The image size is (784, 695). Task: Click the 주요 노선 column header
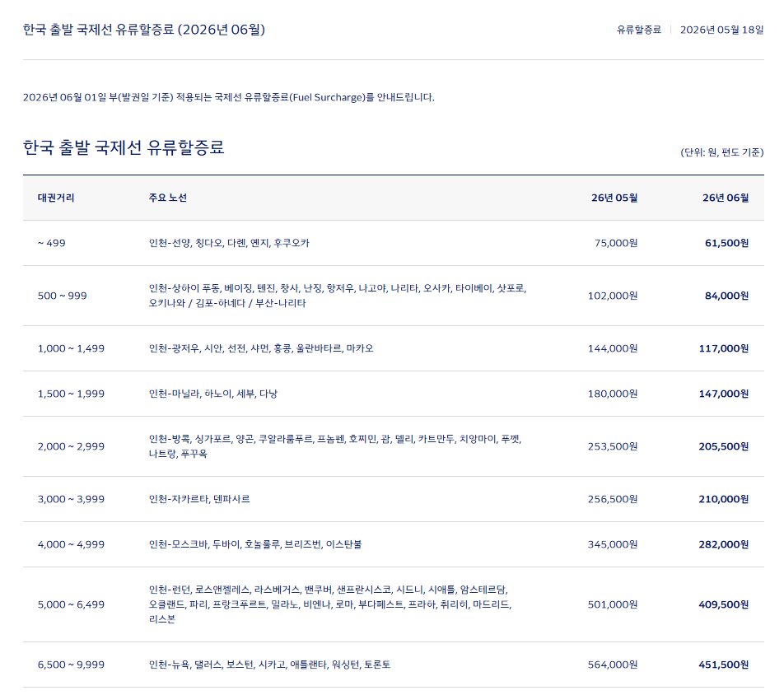167,198
